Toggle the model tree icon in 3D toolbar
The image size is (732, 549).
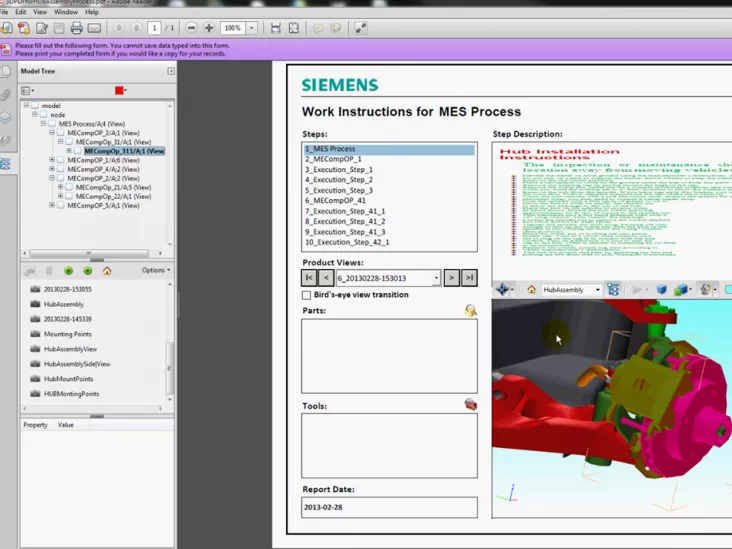click(613, 289)
